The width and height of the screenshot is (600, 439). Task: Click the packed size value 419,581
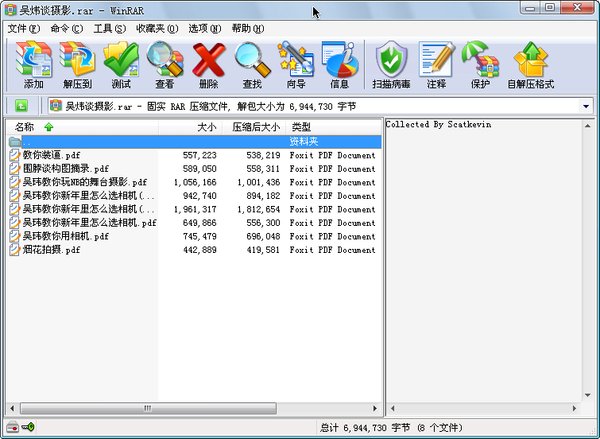click(263, 250)
